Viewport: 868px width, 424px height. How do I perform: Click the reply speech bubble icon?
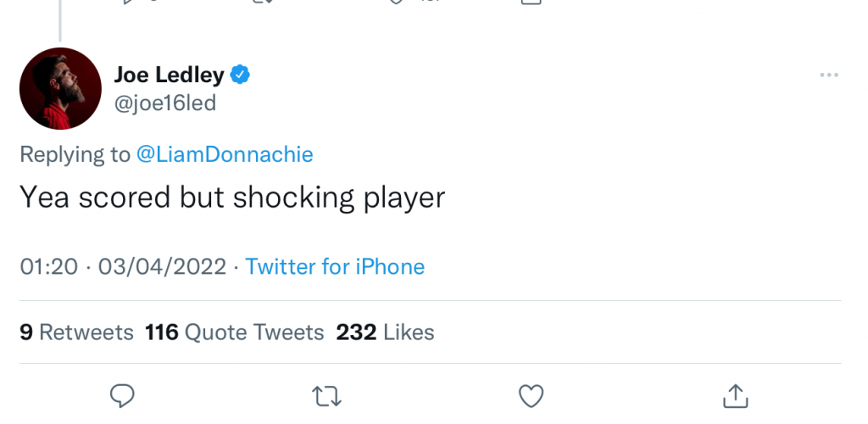tap(124, 395)
